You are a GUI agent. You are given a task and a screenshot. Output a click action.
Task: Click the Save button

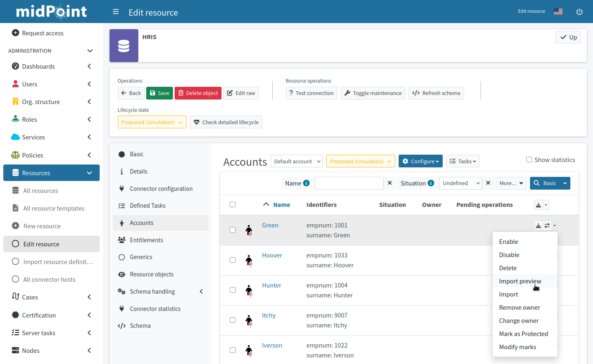159,93
